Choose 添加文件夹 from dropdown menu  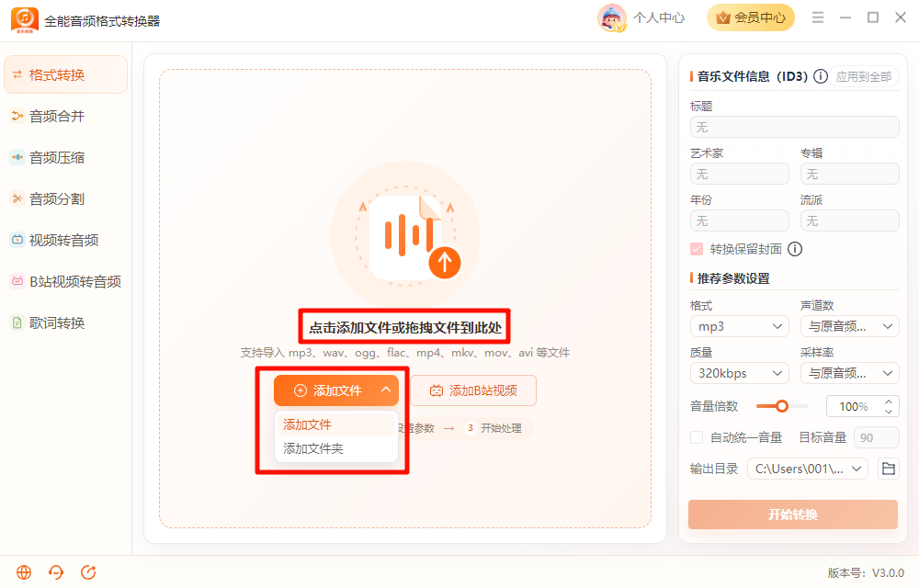336,448
